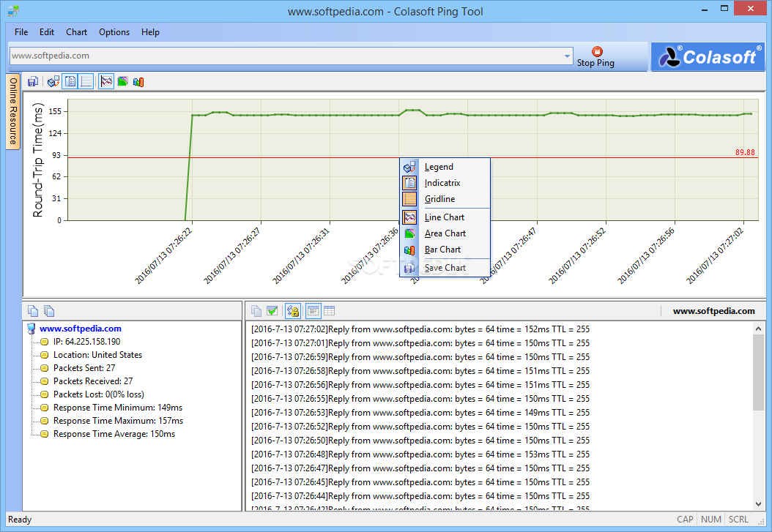Click the NUM status indicator

[x=711, y=520]
